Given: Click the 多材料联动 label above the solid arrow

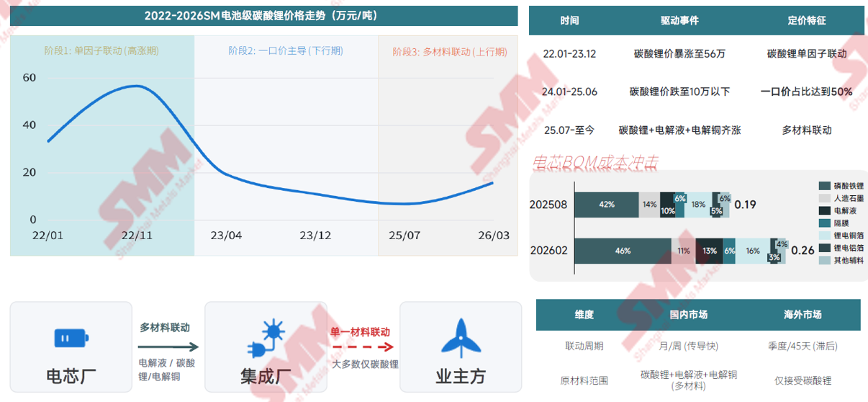Looking at the screenshot, I should 165,327.
